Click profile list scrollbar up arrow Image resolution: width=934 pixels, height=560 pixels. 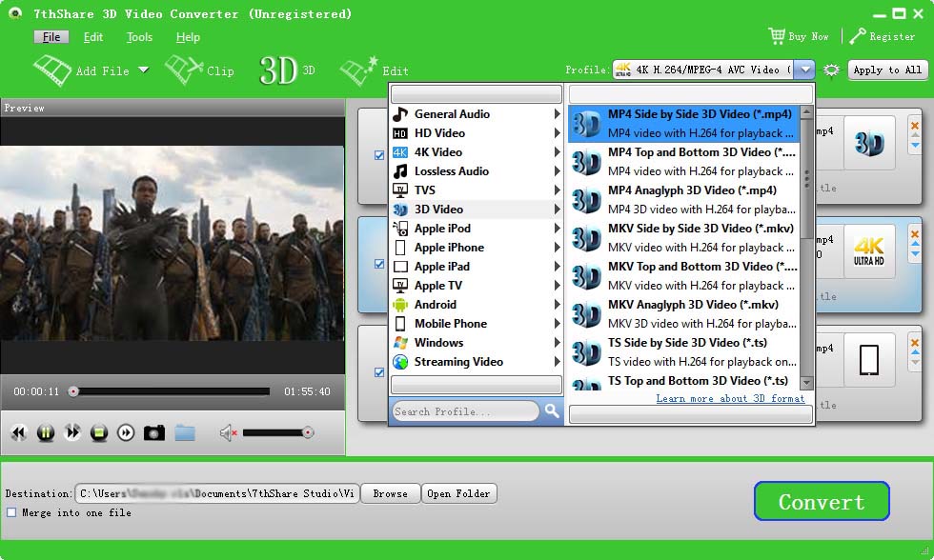(806, 111)
